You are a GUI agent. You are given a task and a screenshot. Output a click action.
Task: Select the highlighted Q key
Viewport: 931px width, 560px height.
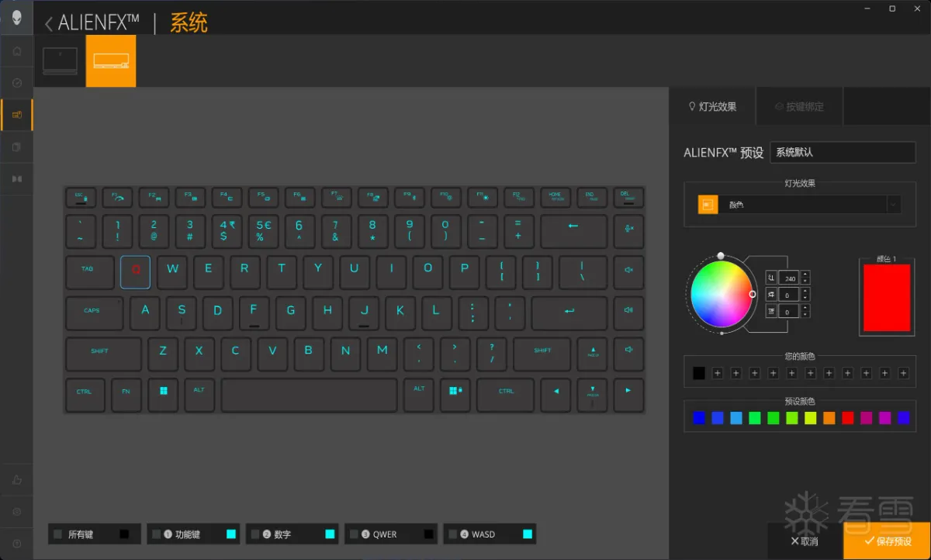136,271
